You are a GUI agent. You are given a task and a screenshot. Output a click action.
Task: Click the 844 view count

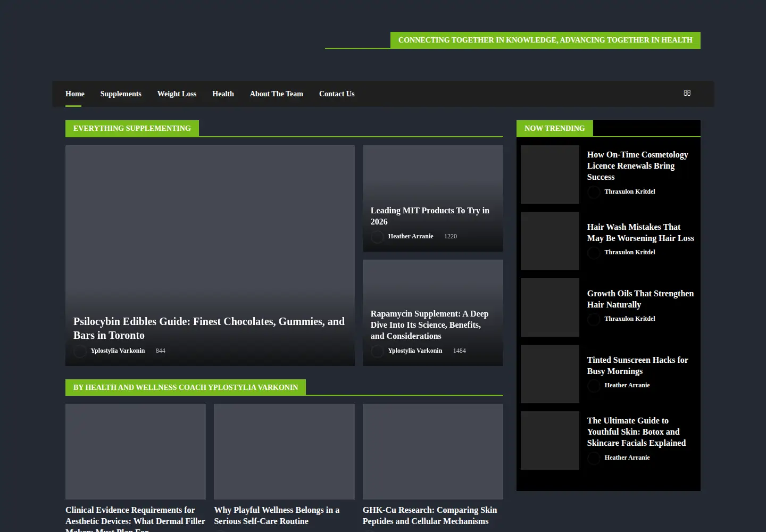point(160,351)
